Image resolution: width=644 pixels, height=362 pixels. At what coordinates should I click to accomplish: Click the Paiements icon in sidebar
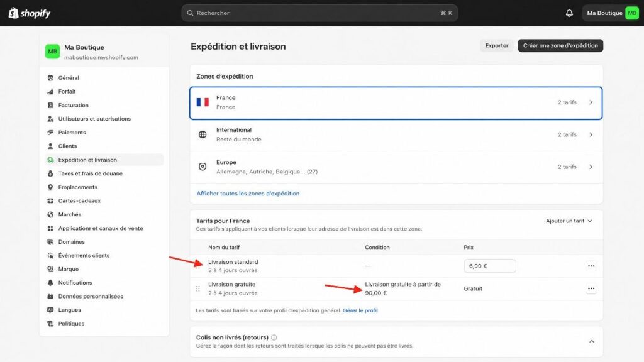coord(50,132)
